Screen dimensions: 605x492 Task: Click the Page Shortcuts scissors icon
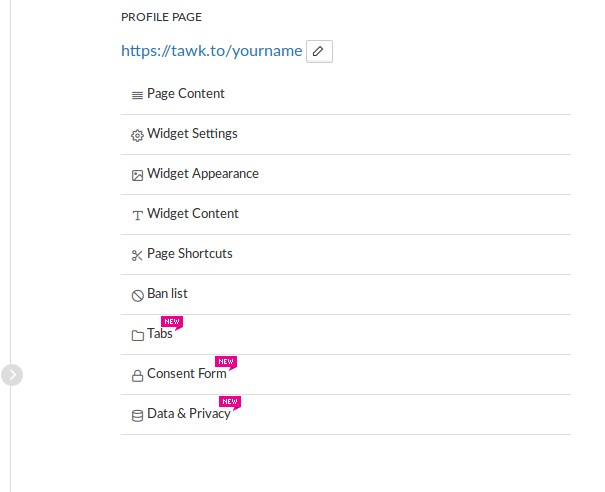click(x=137, y=255)
